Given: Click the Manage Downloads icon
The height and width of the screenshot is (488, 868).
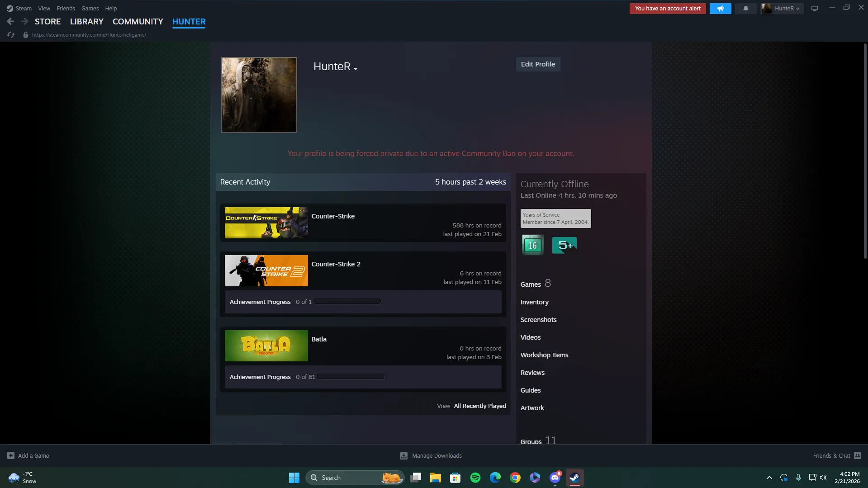Looking at the screenshot, I should click(404, 455).
